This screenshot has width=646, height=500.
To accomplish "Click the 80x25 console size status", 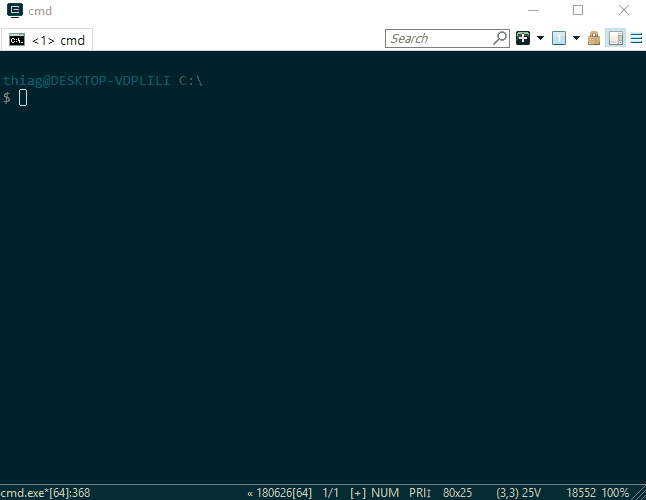I will click(x=457, y=493).
